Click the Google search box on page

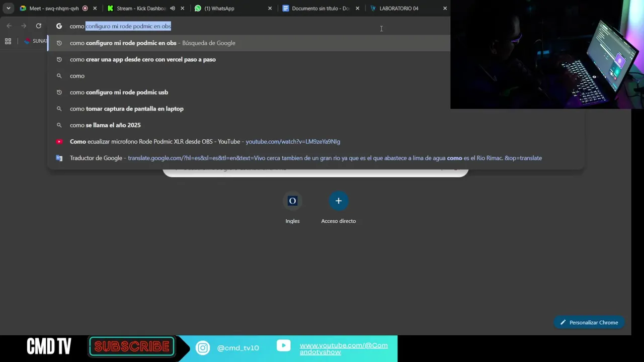click(x=315, y=171)
